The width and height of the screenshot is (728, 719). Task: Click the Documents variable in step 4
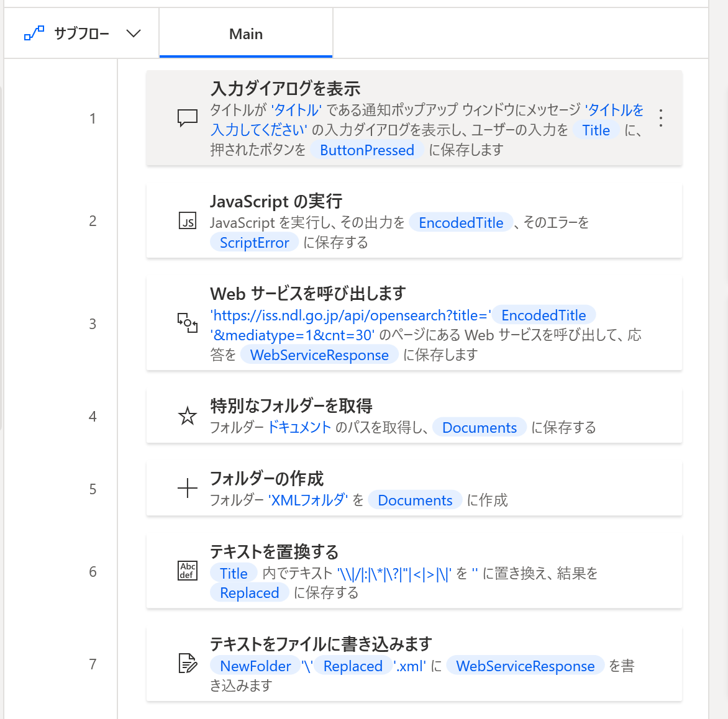(480, 428)
